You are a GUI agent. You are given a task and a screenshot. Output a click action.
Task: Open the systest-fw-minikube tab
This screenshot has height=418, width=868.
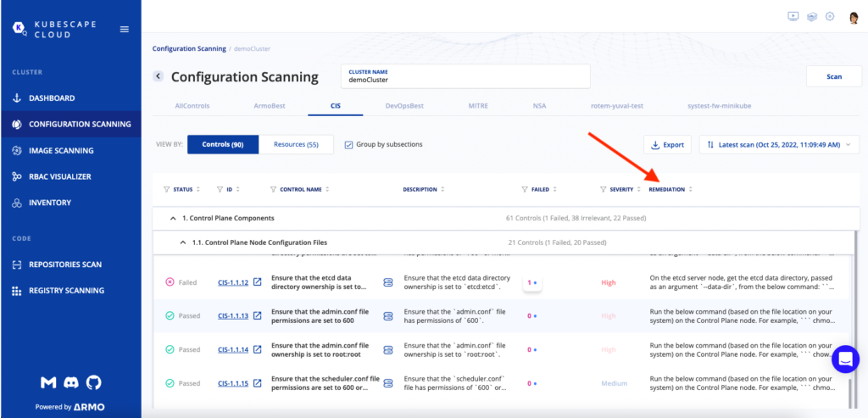click(719, 106)
